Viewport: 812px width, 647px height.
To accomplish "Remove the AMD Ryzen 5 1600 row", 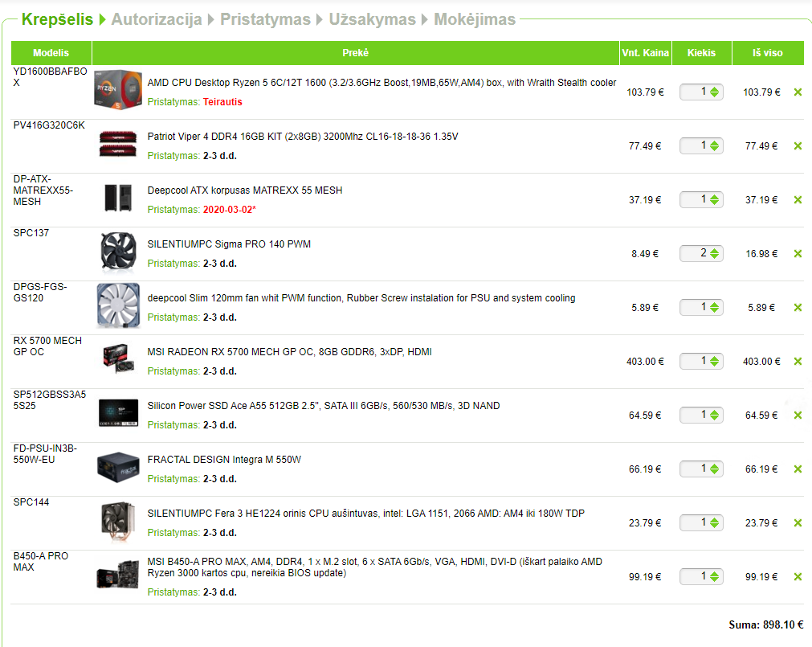I will (798, 92).
